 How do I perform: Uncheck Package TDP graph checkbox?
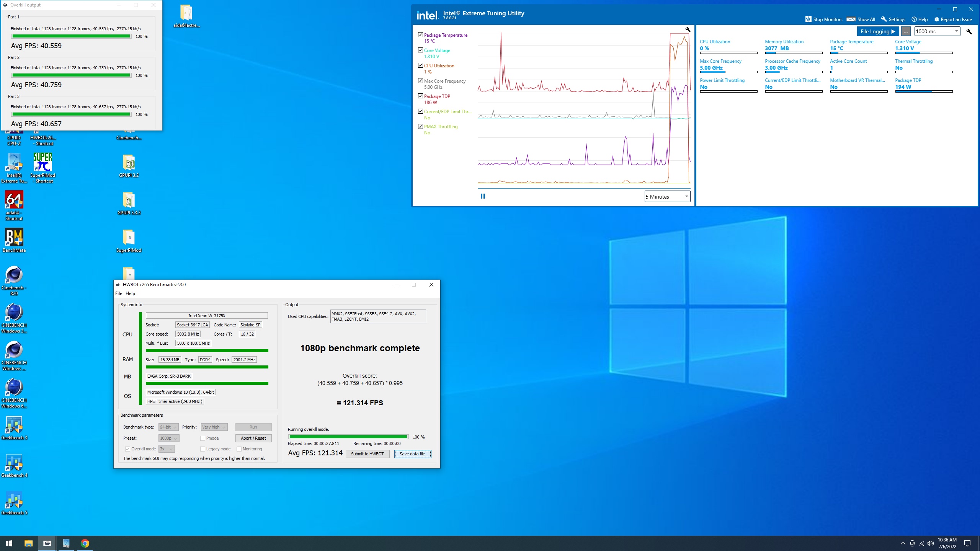click(420, 96)
